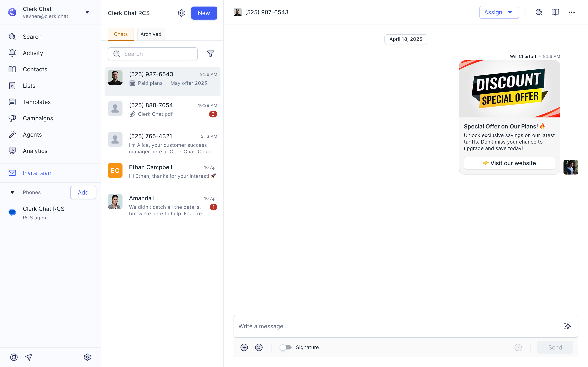Click the Invite team link

coord(37,173)
